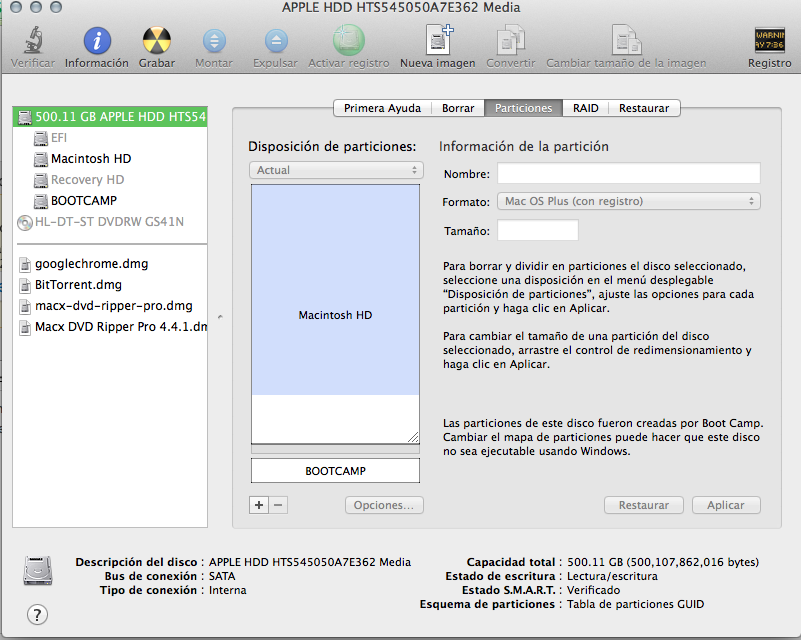This screenshot has width=801, height=640.
Task: Click the sidebar divider resize handle
Action: pyautogui.click(x=220, y=317)
